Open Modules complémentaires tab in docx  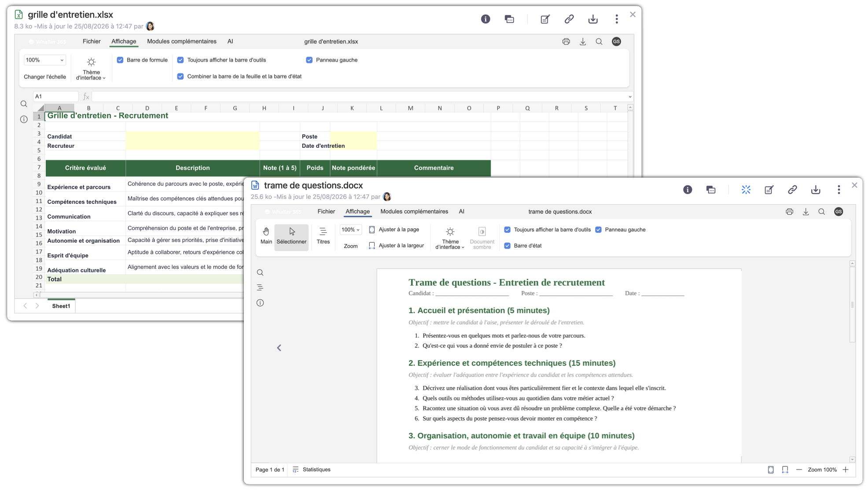click(414, 212)
